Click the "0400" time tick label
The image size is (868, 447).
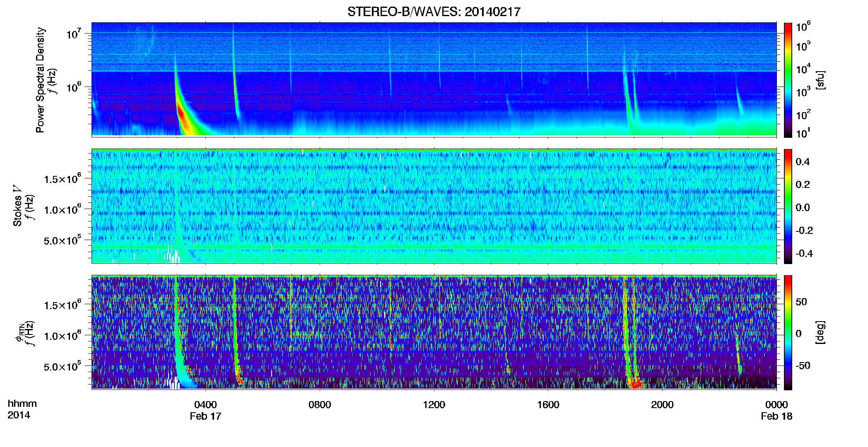point(205,405)
